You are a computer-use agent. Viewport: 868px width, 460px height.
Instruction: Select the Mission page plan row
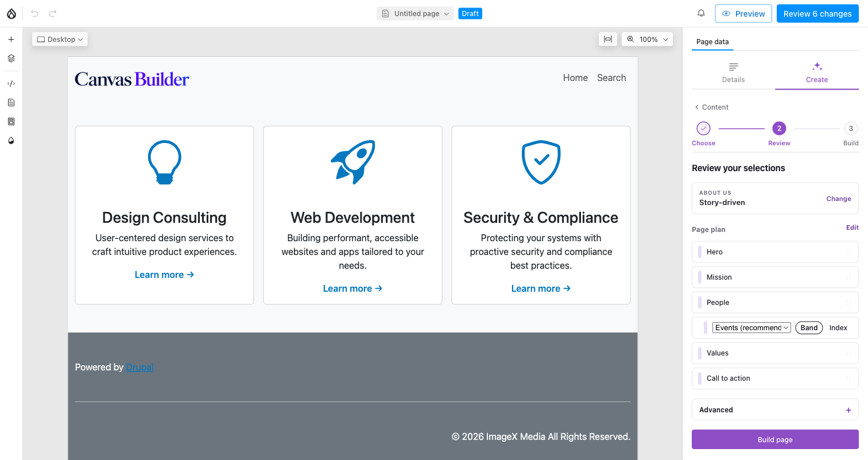pos(775,277)
